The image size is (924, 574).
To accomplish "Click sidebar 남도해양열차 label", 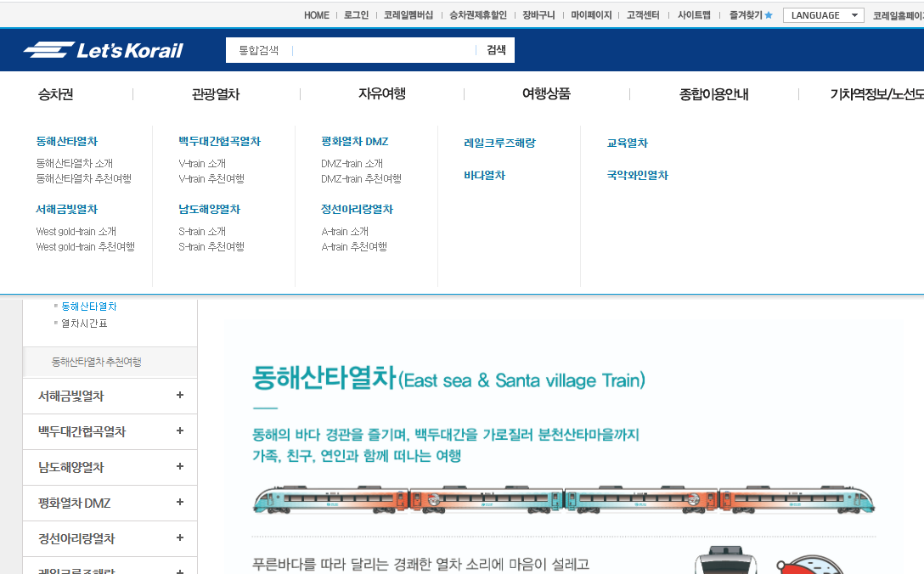I will point(70,467).
